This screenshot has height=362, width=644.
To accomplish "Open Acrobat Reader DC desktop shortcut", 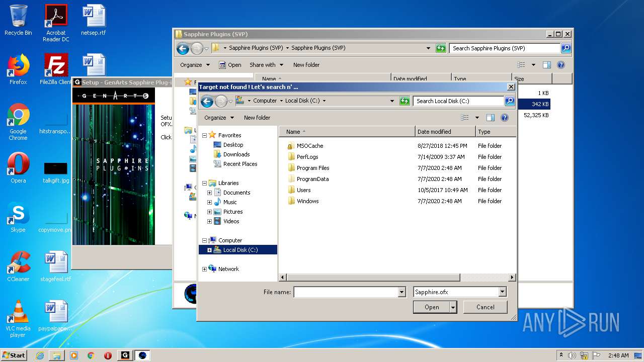I will 56,23.
